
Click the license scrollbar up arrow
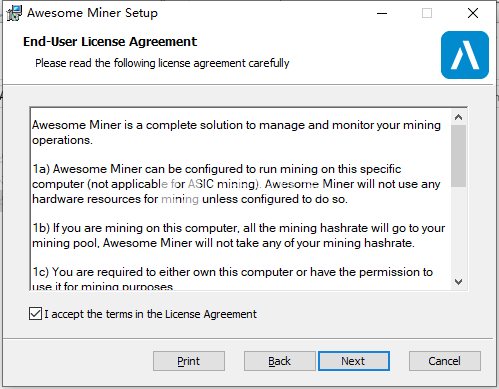pyautogui.click(x=459, y=117)
